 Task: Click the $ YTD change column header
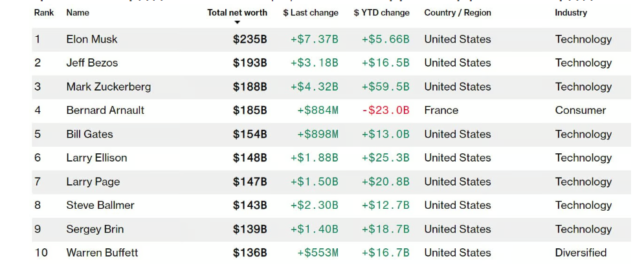381,12
